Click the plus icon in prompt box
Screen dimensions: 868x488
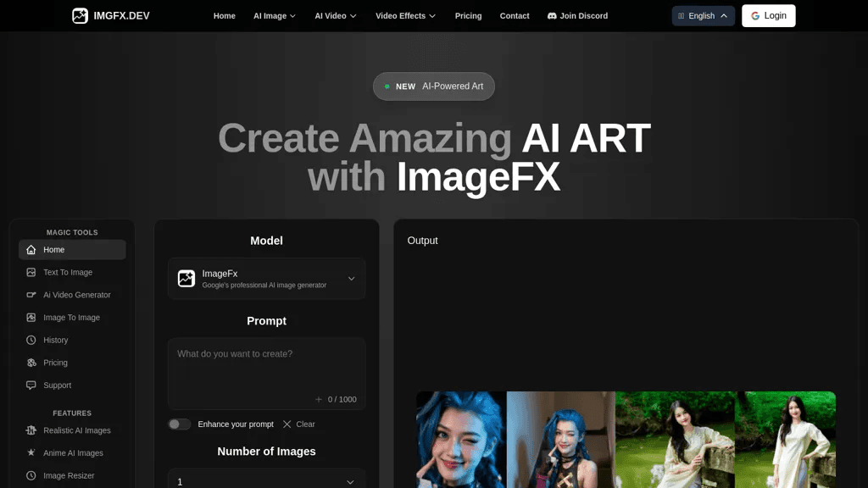(x=319, y=400)
